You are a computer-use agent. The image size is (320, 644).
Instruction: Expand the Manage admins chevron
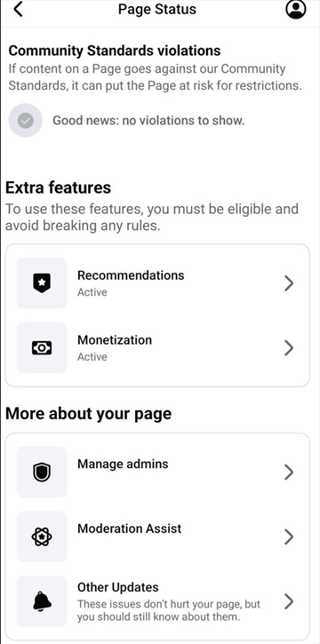click(289, 473)
